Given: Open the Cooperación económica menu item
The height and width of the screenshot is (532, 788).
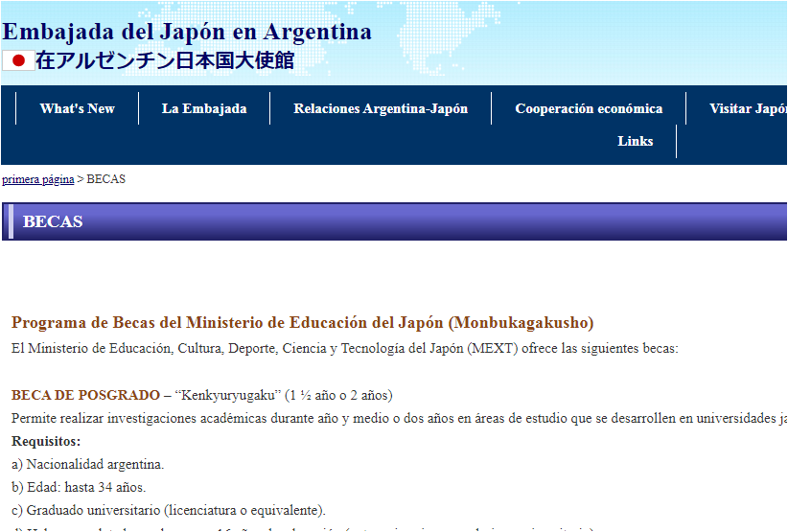Looking at the screenshot, I should click(589, 108).
